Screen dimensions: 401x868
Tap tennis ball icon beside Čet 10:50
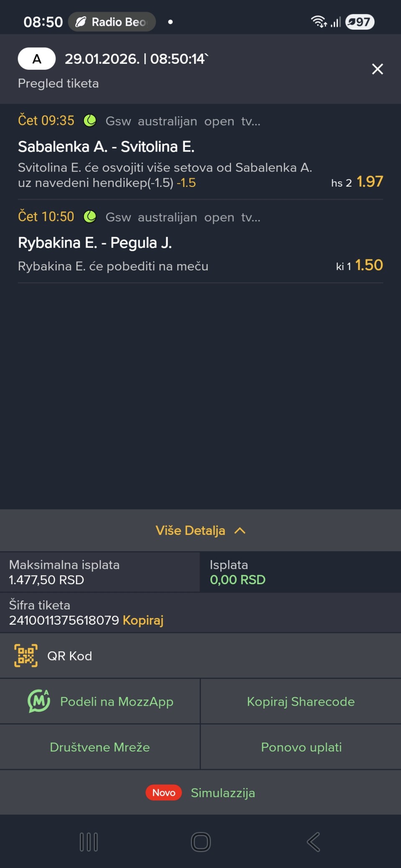coord(90,217)
